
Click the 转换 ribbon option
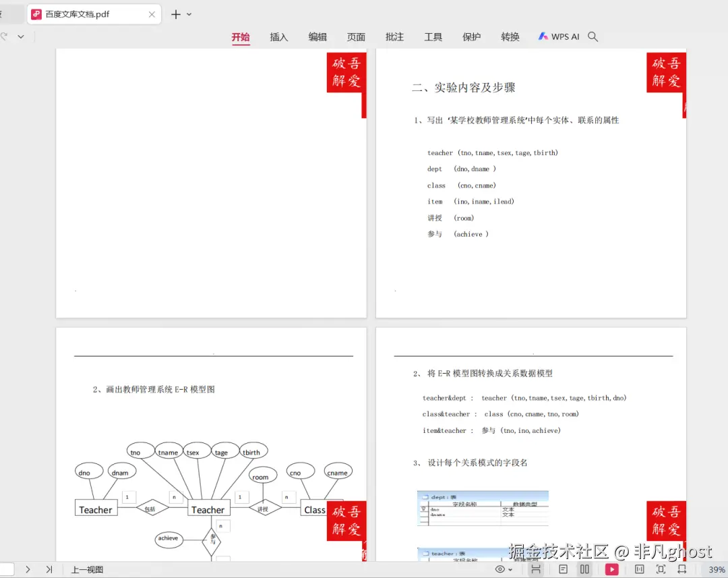[510, 36]
